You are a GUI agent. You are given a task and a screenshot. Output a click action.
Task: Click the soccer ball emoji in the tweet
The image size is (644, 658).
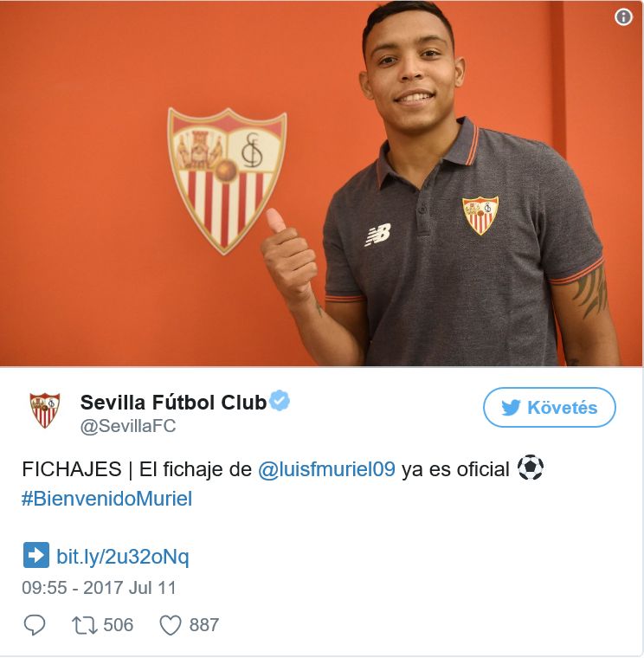pos(531,468)
